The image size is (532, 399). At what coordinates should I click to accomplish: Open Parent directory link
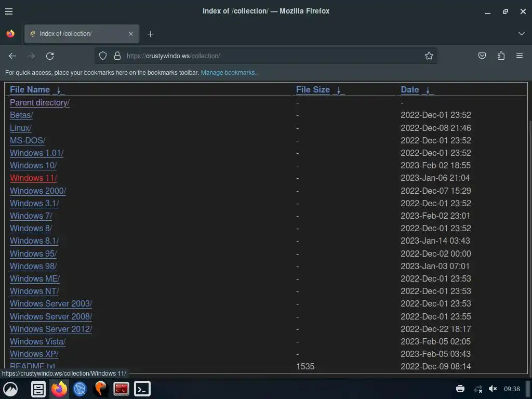39,102
